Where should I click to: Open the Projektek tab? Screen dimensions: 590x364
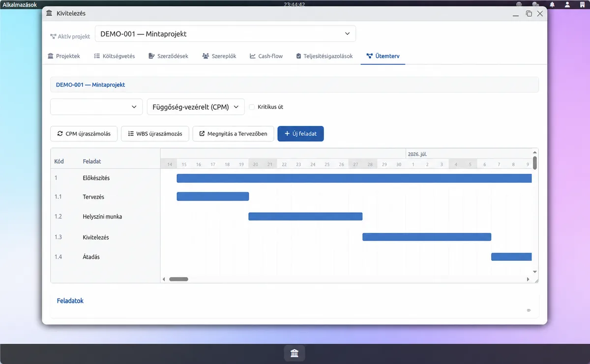(x=63, y=56)
